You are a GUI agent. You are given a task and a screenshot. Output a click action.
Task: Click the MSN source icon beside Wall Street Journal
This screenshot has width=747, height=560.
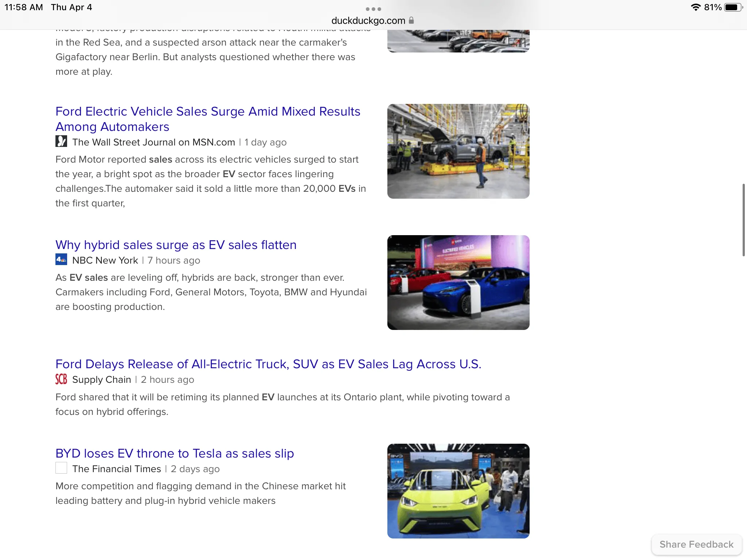click(x=61, y=141)
